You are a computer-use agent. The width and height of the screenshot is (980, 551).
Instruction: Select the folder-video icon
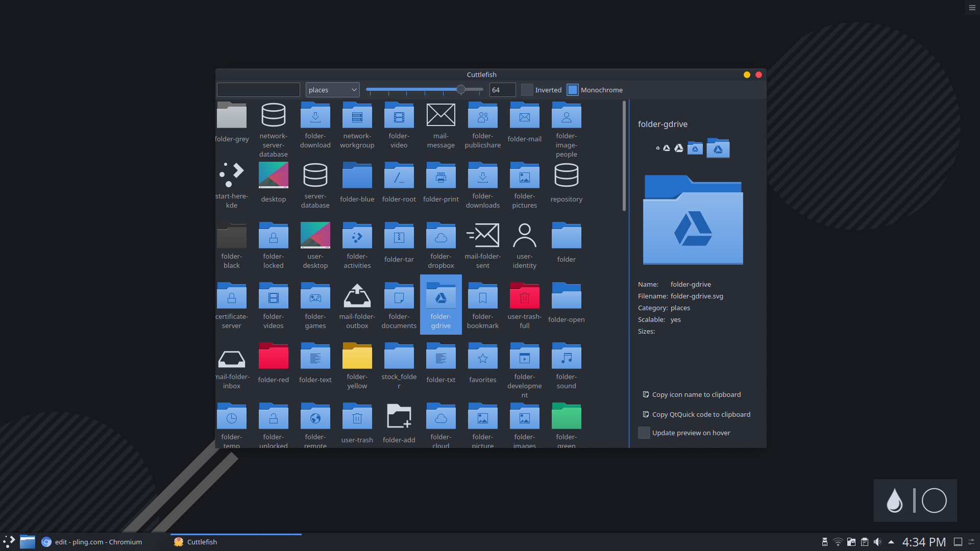399,115
